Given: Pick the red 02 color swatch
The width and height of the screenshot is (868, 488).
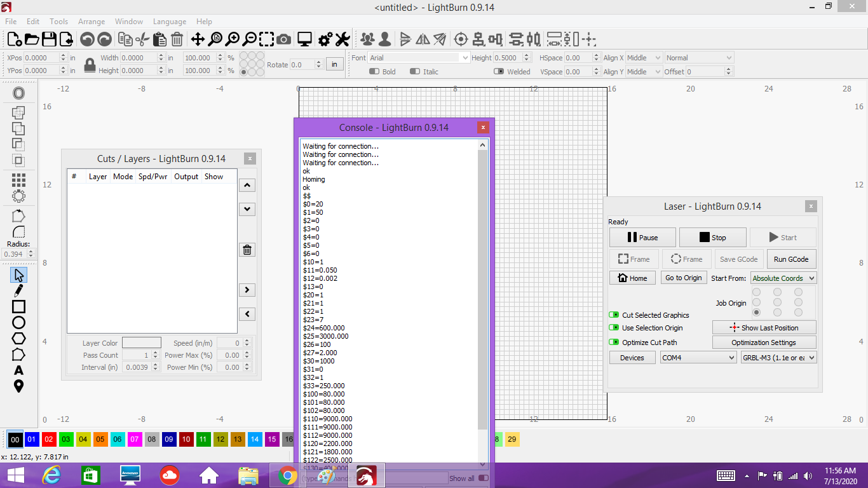Looking at the screenshot, I should [x=49, y=439].
